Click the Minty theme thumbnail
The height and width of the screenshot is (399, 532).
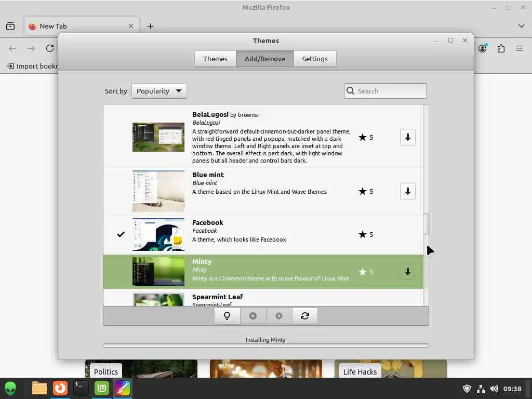click(x=158, y=272)
